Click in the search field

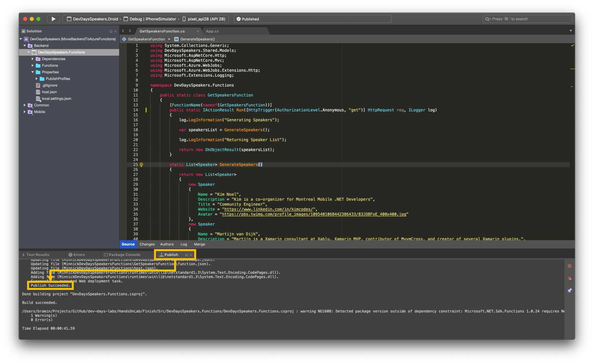pyautogui.click(x=527, y=19)
